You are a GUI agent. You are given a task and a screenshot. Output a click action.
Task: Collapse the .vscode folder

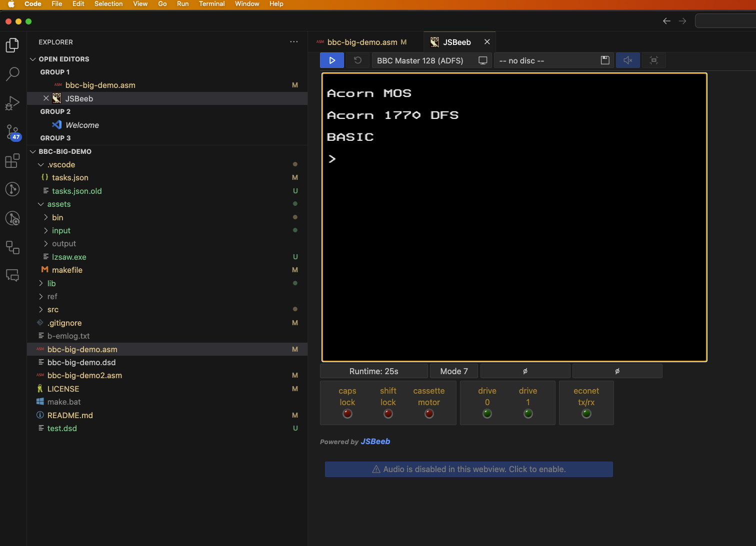[41, 164]
